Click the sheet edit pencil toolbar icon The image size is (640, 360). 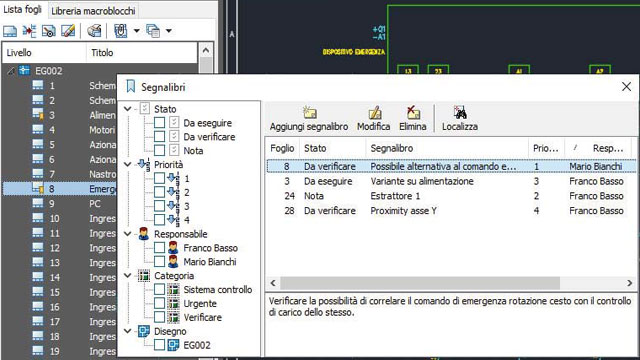click(x=68, y=31)
